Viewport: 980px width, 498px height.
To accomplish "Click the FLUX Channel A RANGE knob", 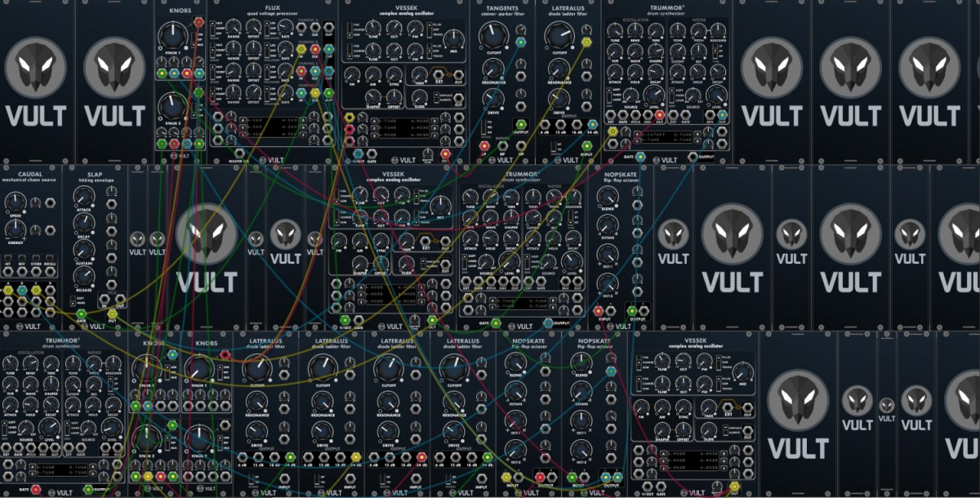I will point(233,26).
